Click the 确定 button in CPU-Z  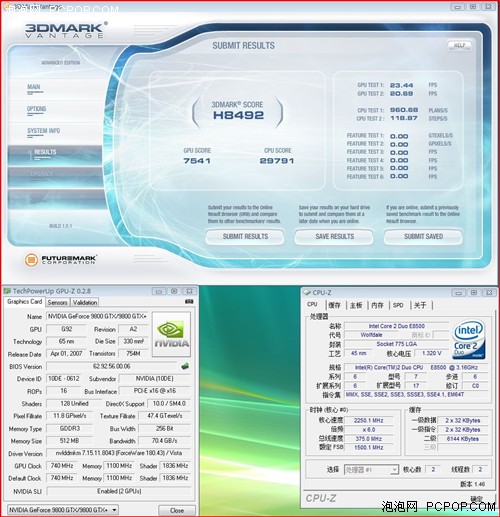pyautogui.click(x=477, y=499)
